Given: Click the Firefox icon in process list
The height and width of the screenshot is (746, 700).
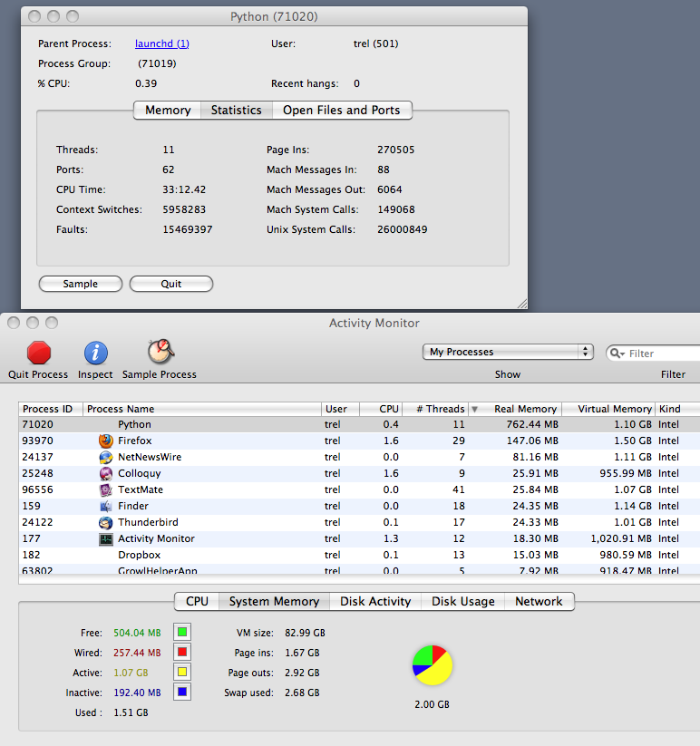Looking at the screenshot, I should (x=106, y=441).
